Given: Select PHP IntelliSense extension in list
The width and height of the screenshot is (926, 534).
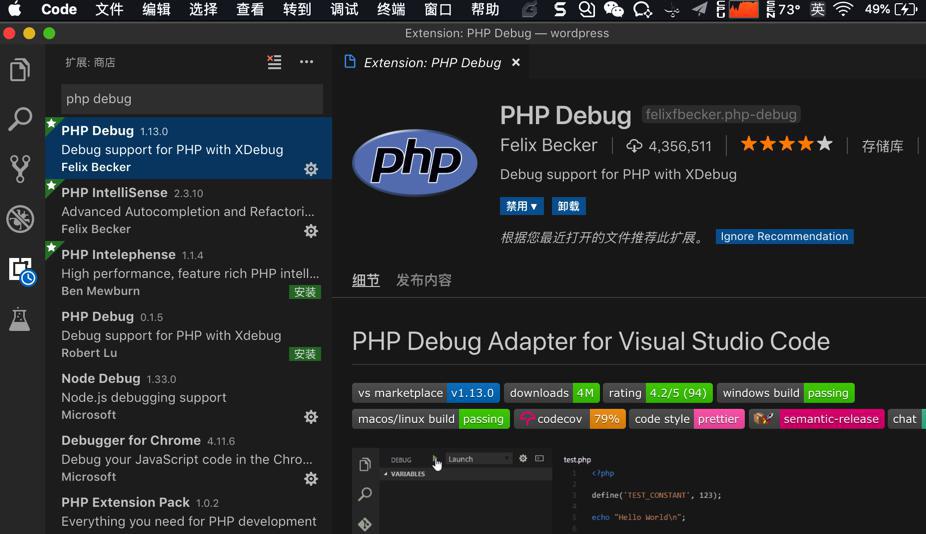Looking at the screenshot, I should pos(188,210).
